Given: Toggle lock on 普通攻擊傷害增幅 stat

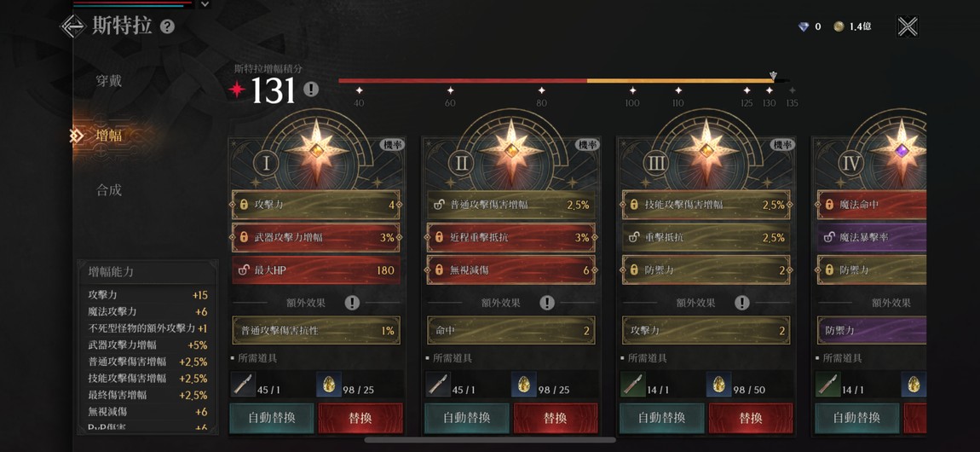Looking at the screenshot, I should tap(439, 205).
